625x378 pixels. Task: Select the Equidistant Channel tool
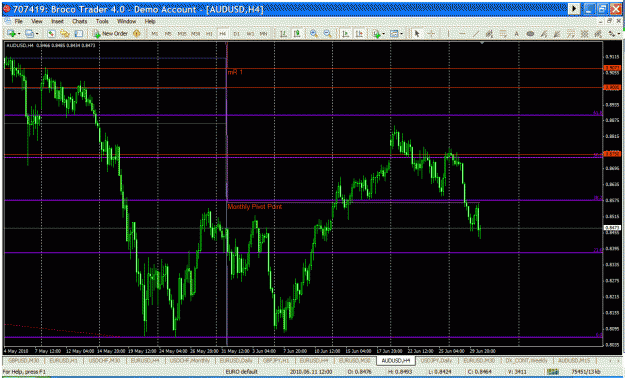coord(489,34)
